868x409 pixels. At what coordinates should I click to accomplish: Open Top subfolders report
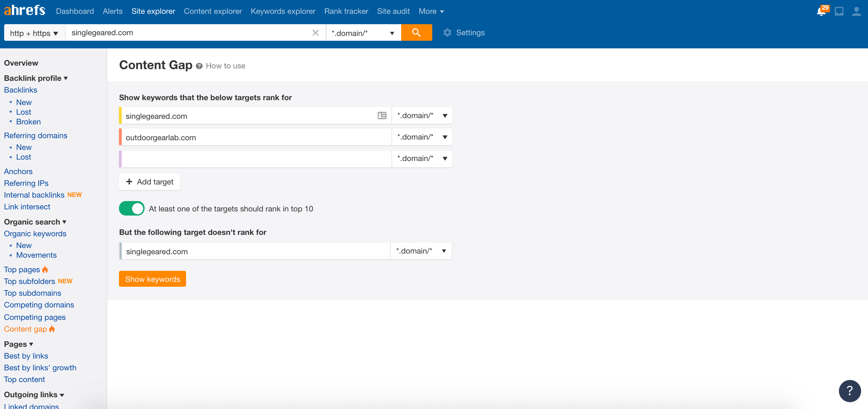pyautogui.click(x=30, y=281)
